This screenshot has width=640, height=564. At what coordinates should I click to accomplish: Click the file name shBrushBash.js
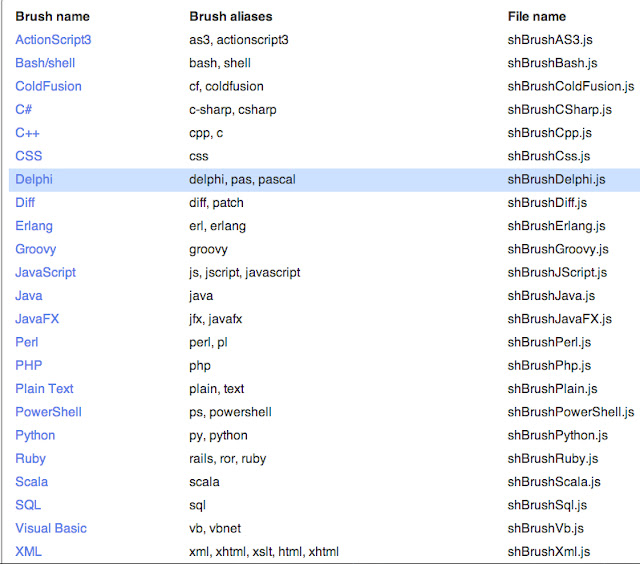click(x=553, y=63)
